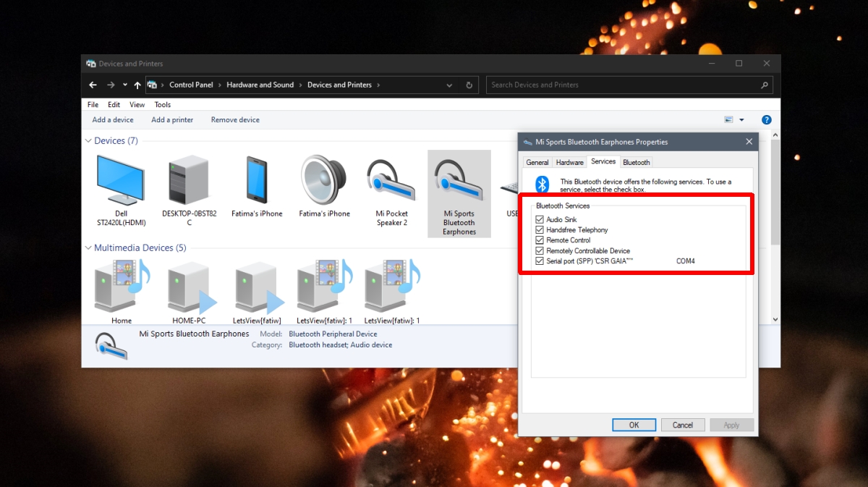
Task: Expand chevron after Devices and Printers breadcrumb
Action: click(x=378, y=85)
